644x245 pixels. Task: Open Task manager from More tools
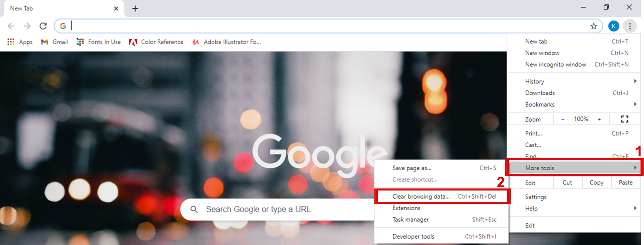tap(441, 219)
